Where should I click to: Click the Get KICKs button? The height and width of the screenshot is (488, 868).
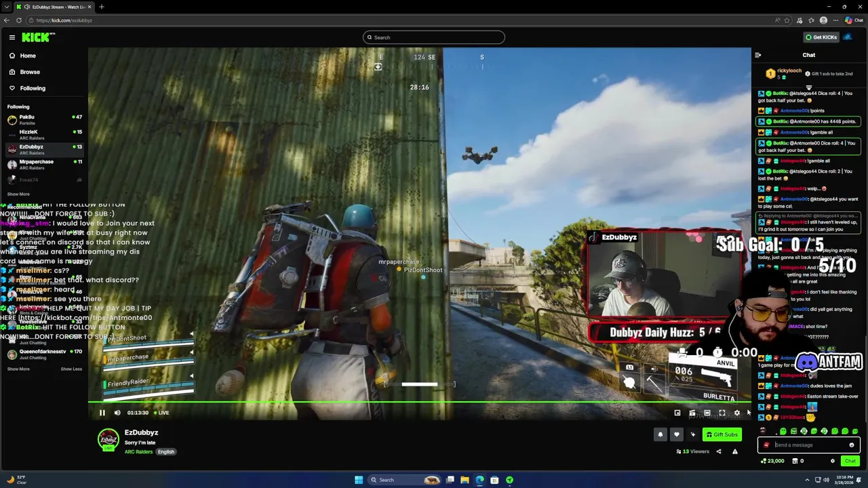click(821, 37)
